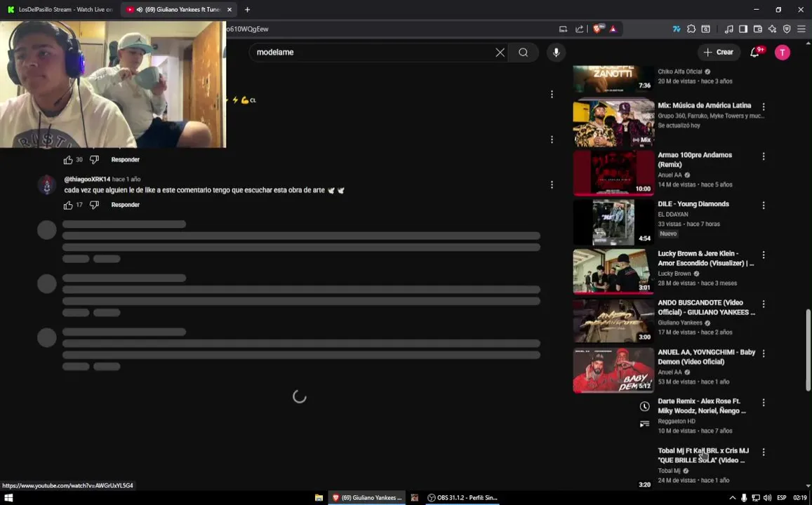Open options for Armao 100pre Andamos
The image size is (812, 505).
[764, 156]
